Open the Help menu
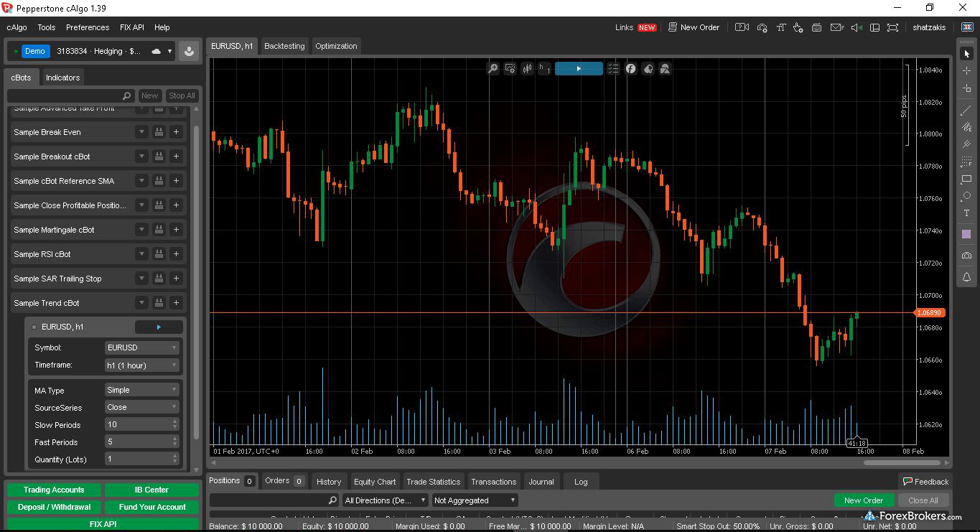The height and width of the screenshot is (532, 980). point(162,27)
